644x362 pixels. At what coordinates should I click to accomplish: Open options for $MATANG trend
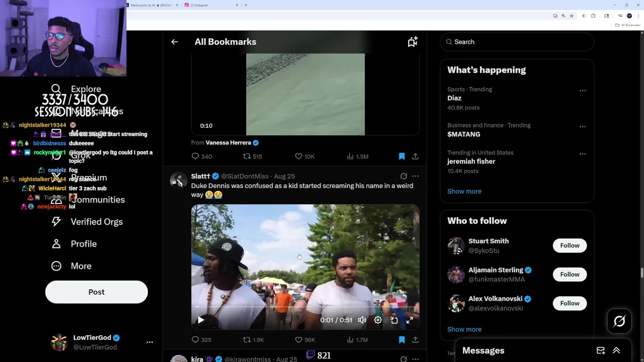tap(583, 127)
